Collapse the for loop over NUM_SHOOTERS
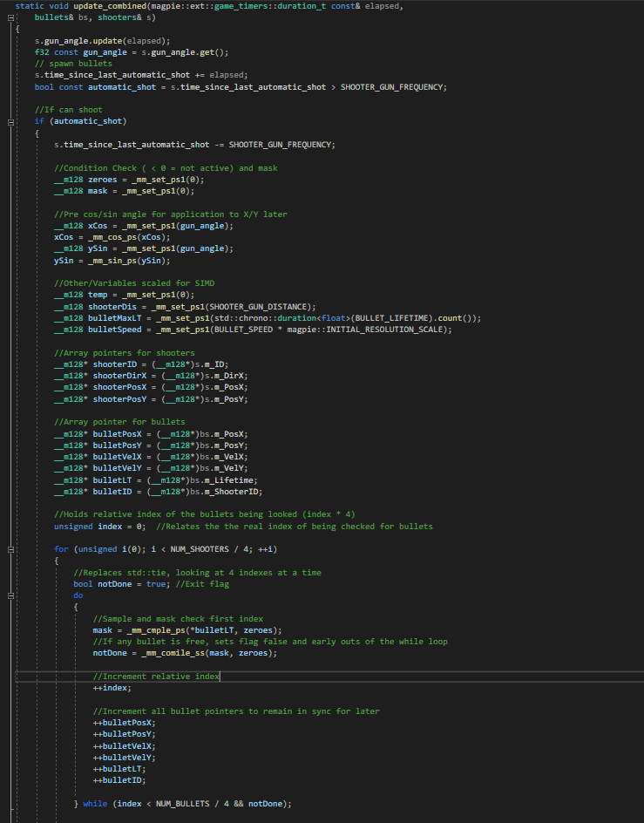Image resolution: width=644 pixels, height=823 pixels. [x=10, y=549]
